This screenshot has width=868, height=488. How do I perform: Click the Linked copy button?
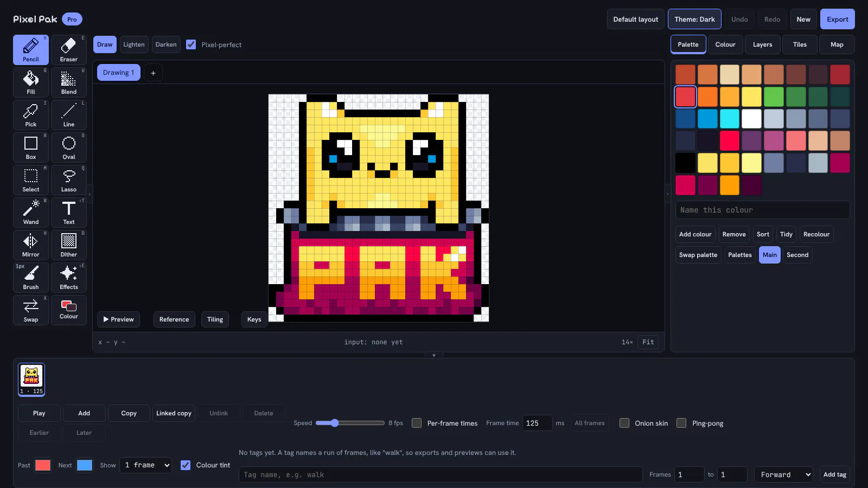(174, 413)
